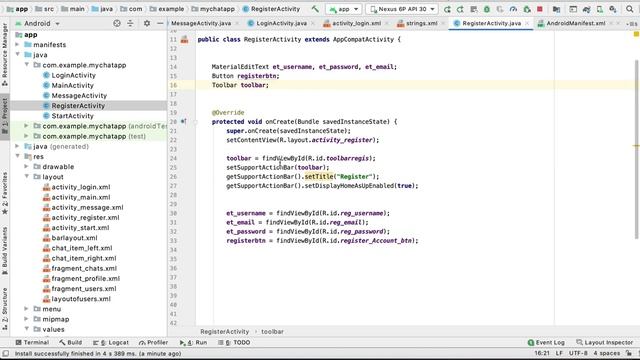Open Project panel gear settings
640x360 pixels.
pos(147,23)
